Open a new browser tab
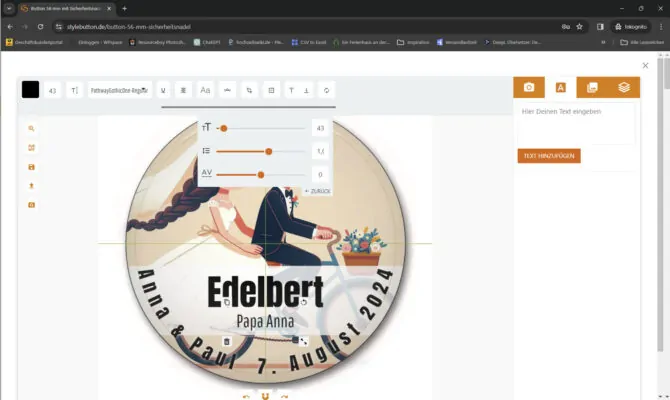Screen dimensions: 670x400 click(124, 8)
